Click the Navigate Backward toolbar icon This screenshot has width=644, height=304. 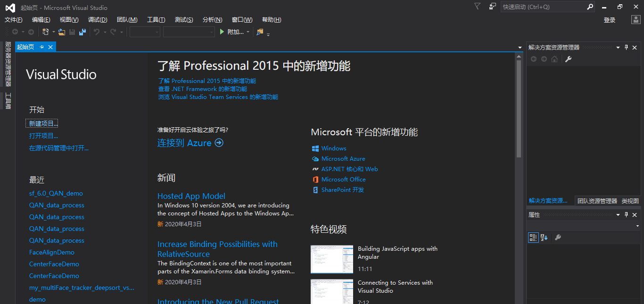(15, 32)
